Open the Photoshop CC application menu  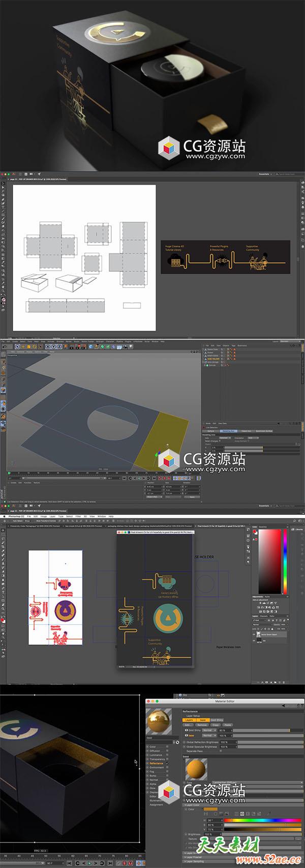[x=16, y=516]
